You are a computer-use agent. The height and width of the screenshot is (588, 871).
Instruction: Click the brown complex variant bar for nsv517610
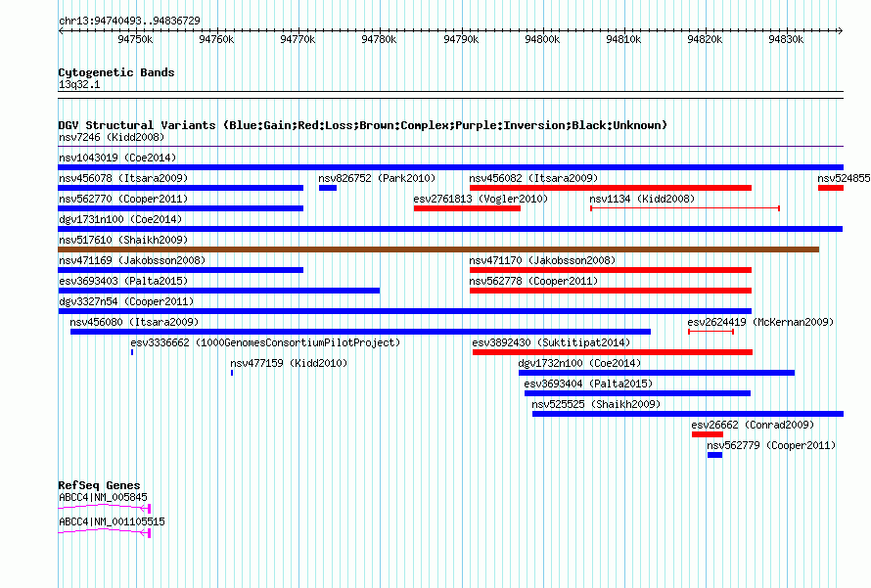pyautogui.click(x=438, y=249)
